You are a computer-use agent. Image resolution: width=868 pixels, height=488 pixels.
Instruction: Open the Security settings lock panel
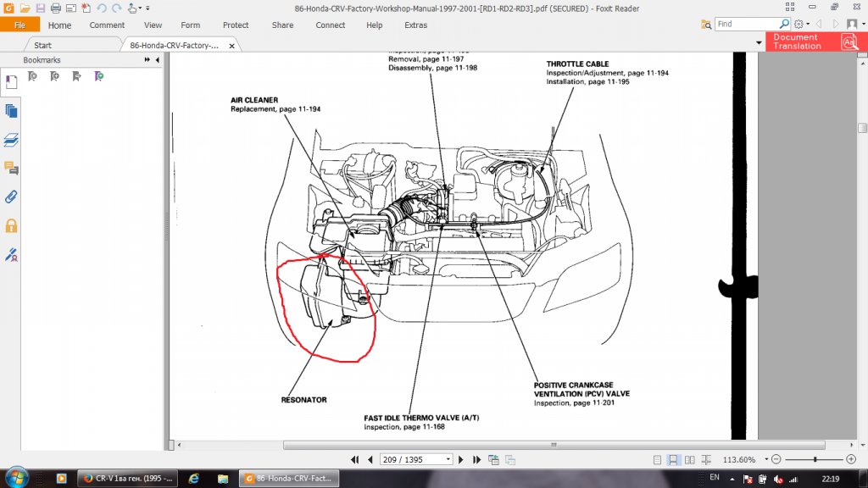[11, 225]
